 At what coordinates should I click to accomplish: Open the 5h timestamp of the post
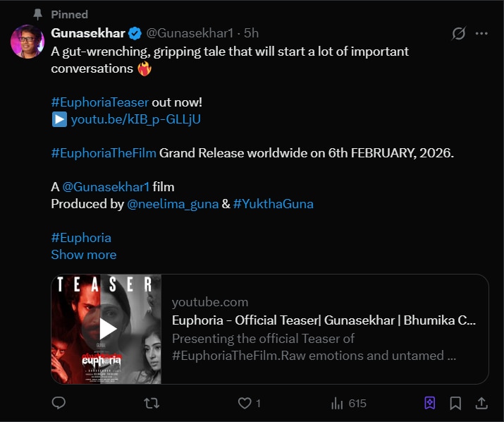(x=251, y=33)
